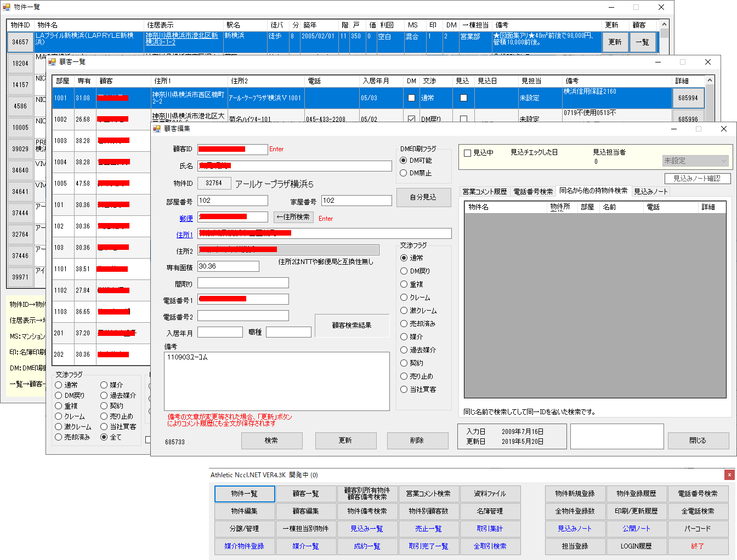Click the 顧客一覧 list scrollbar up arrow
737x560 pixels.
coord(710,81)
